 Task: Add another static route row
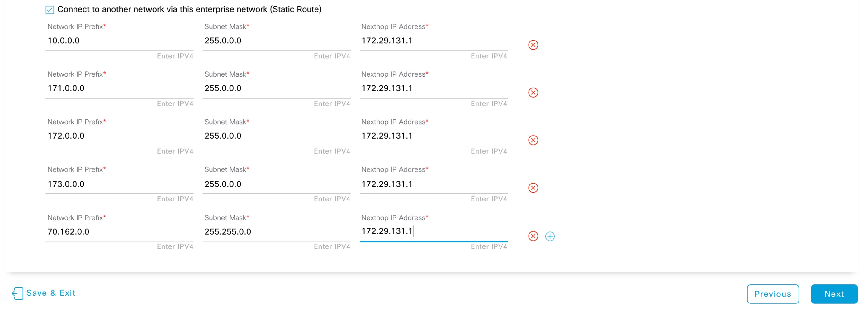550,236
